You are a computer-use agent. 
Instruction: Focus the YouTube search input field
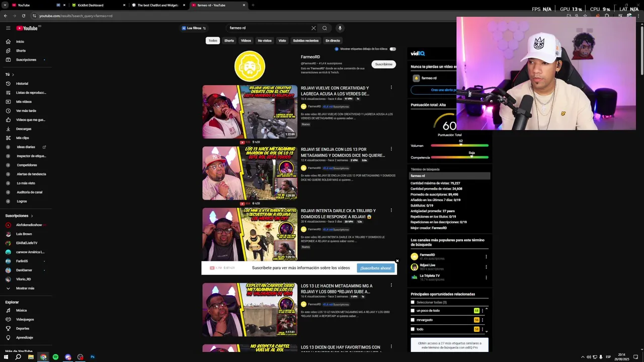click(x=269, y=28)
